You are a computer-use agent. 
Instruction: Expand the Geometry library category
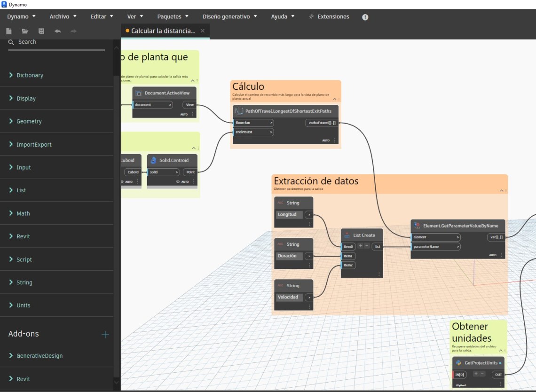29,121
